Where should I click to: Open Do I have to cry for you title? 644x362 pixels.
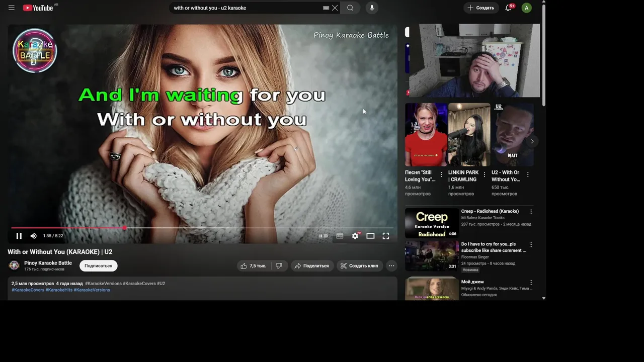coord(493,247)
